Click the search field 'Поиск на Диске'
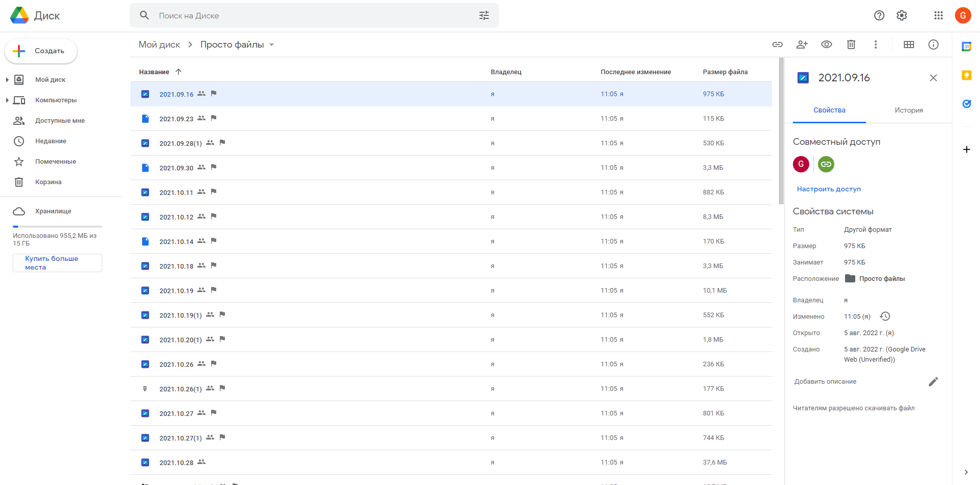980x485 pixels. pyautogui.click(x=314, y=16)
